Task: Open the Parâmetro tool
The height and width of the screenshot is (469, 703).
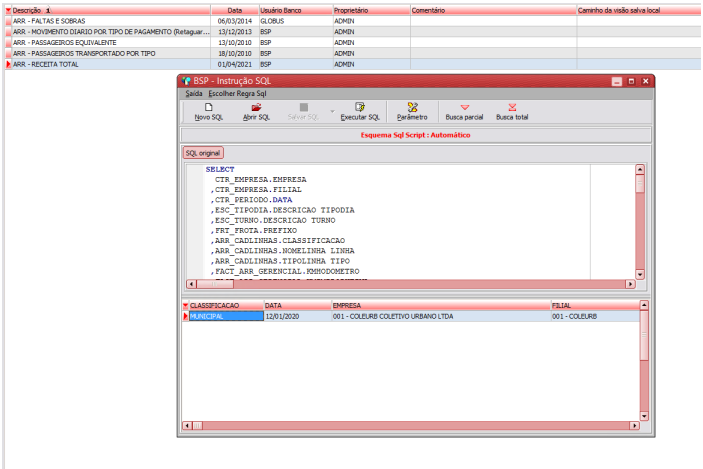Action: (412, 112)
